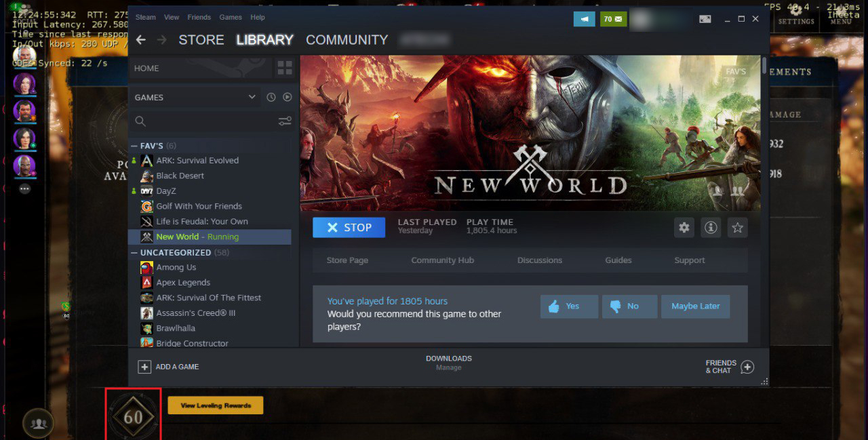868x440 pixels.
Task: Click the Brawlhalla game icon
Action: 146,328
